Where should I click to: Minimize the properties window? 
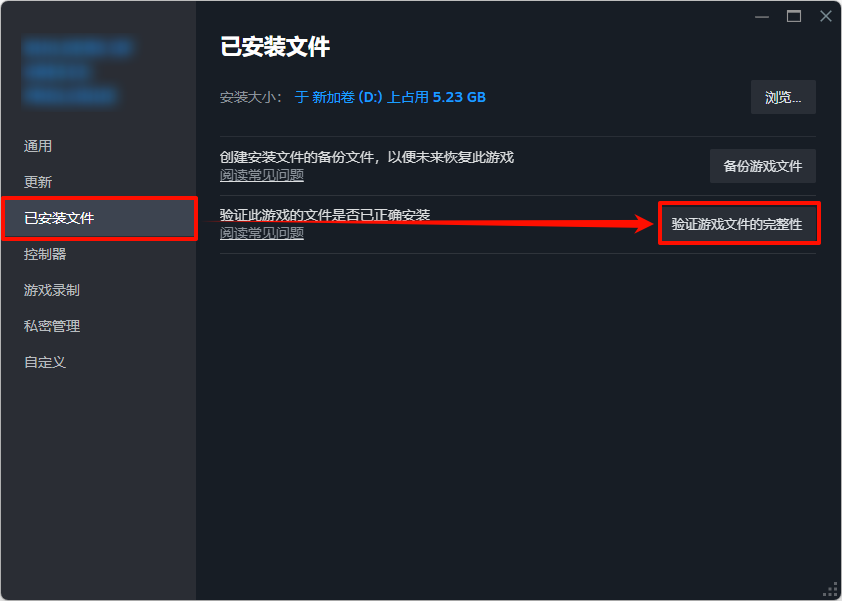[761, 17]
